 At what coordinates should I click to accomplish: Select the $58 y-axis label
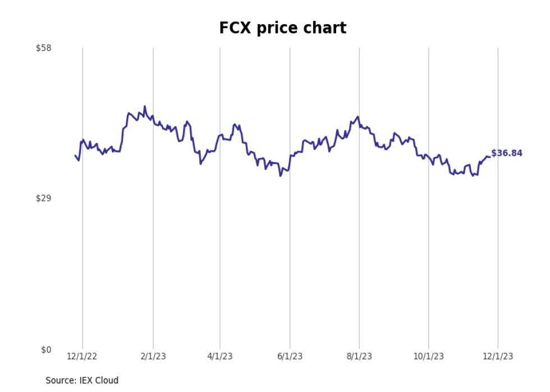pyautogui.click(x=44, y=48)
